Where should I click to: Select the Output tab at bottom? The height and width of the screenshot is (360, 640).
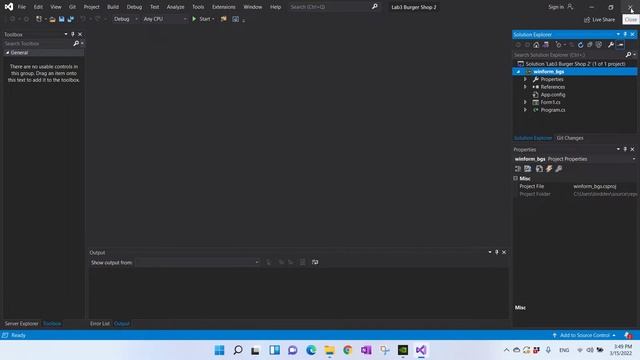(121, 324)
